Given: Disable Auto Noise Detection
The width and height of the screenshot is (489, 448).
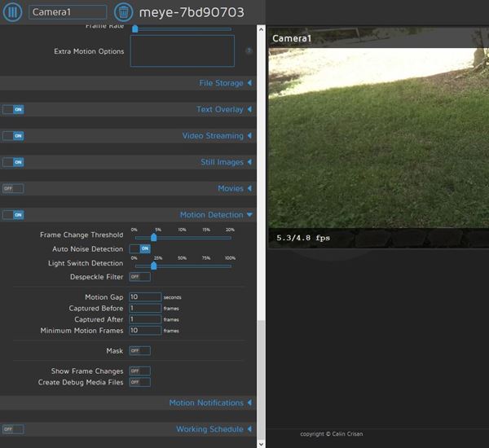Looking at the screenshot, I should 139,248.
